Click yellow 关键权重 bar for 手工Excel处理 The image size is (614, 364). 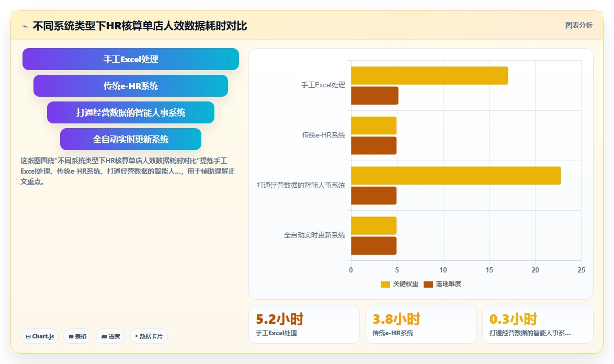(x=429, y=75)
